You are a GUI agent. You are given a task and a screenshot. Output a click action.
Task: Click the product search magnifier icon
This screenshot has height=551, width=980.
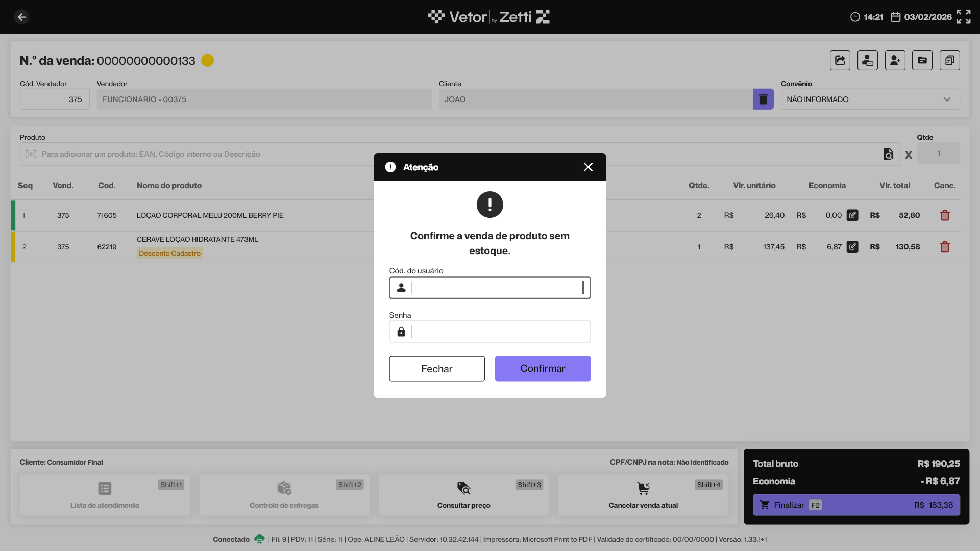(x=888, y=154)
